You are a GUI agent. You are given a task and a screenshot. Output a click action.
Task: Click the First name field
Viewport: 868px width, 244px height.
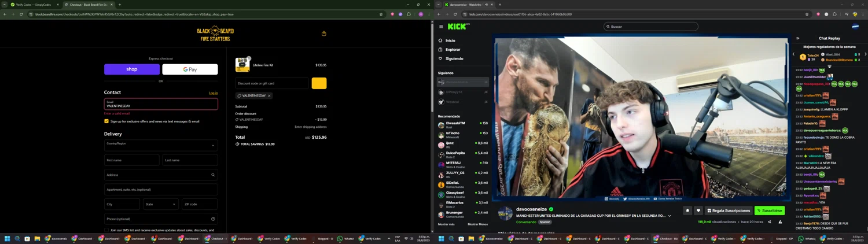click(x=132, y=160)
